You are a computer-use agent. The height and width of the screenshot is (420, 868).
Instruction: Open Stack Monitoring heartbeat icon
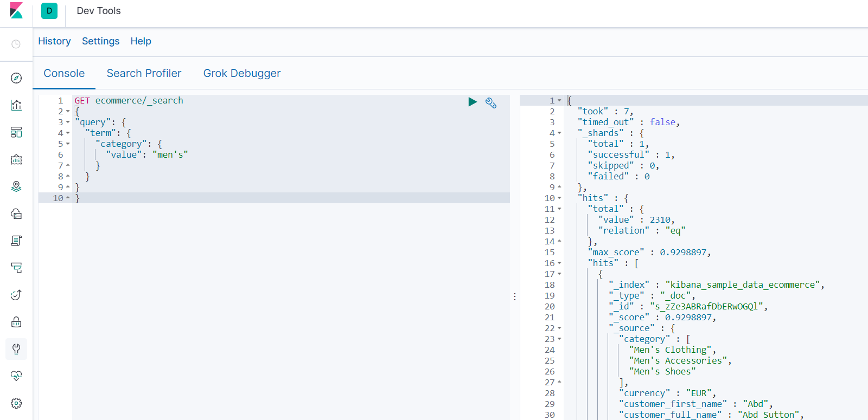(x=16, y=376)
